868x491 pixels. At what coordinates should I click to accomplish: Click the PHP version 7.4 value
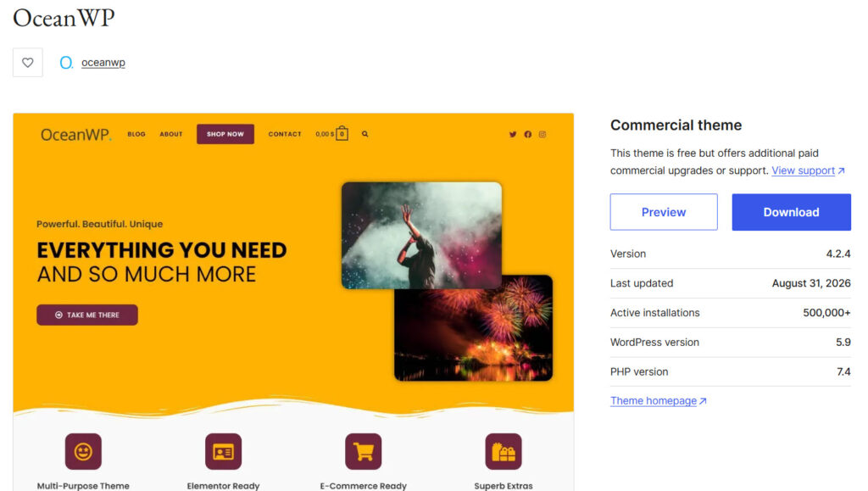843,371
